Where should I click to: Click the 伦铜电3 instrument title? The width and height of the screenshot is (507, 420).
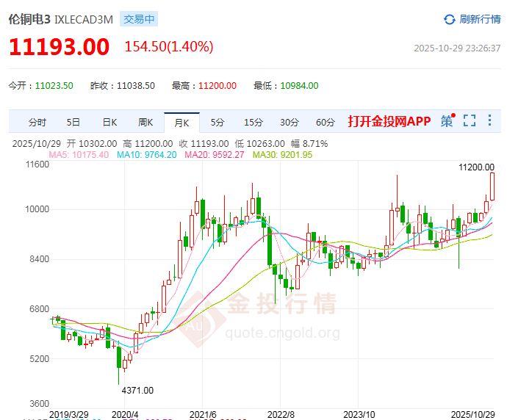29,19
